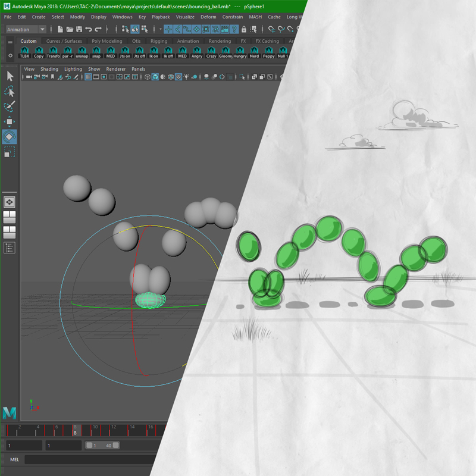The height and width of the screenshot is (476, 476).
Task: Activate the Paint Selection tool
Action: (x=10, y=107)
